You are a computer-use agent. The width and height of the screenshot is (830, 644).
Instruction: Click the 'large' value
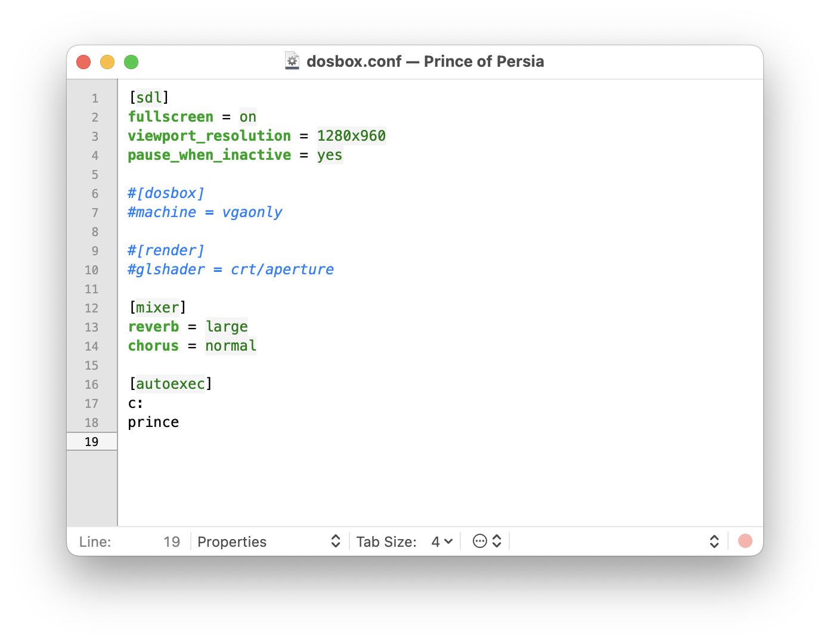pyautogui.click(x=227, y=326)
